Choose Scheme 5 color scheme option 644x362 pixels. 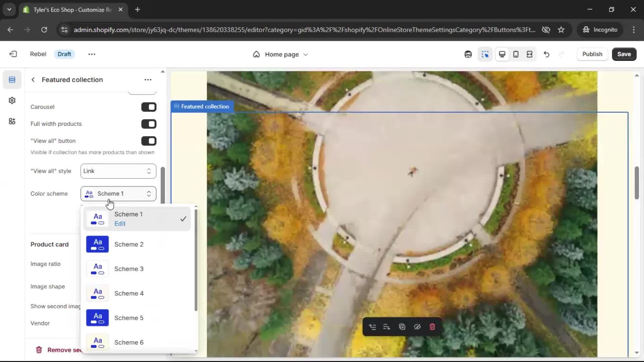tap(129, 318)
